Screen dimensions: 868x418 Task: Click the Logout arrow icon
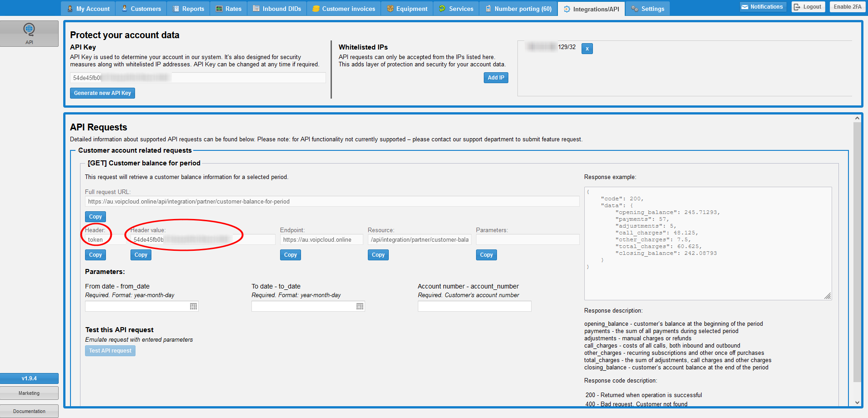(797, 7)
